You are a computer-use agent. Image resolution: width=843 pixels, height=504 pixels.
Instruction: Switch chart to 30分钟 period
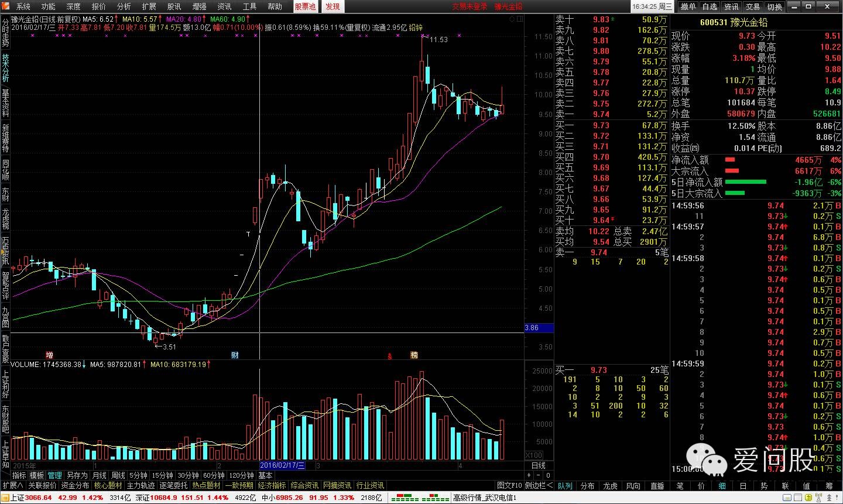189,475
